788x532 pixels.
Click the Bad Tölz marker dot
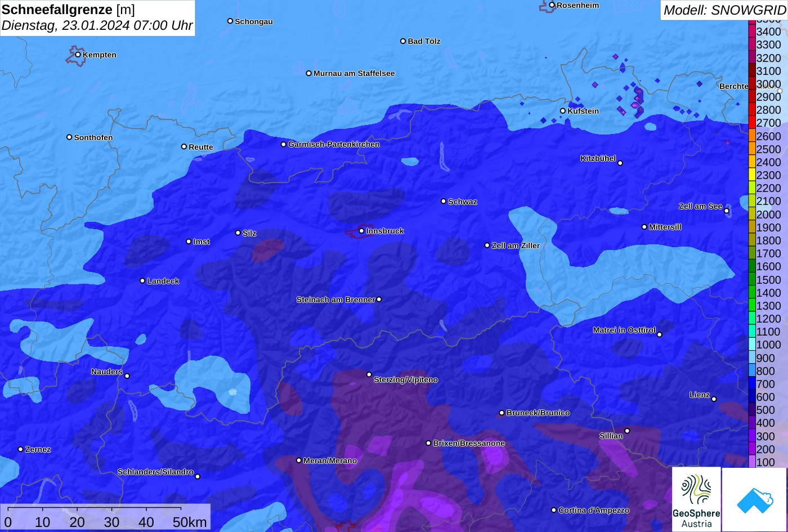point(403,41)
